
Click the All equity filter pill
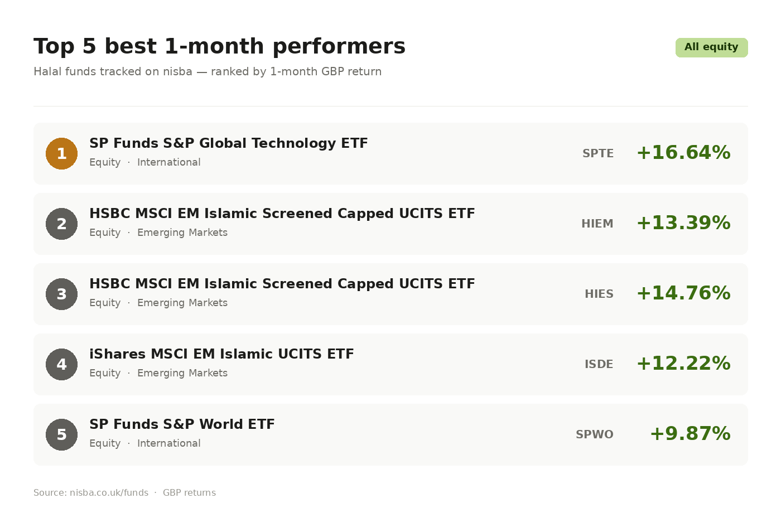711,47
